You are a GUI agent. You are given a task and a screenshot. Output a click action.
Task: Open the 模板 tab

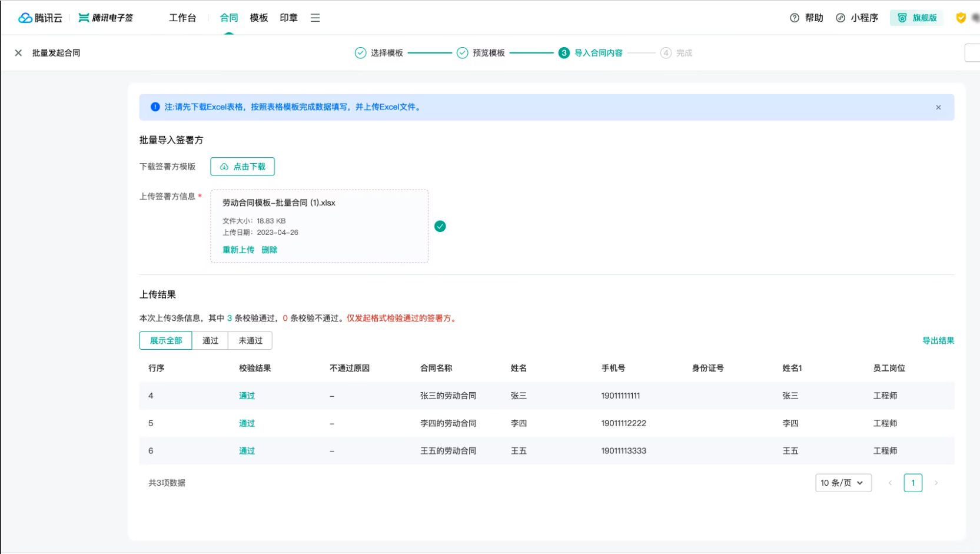click(x=259, y=18)
